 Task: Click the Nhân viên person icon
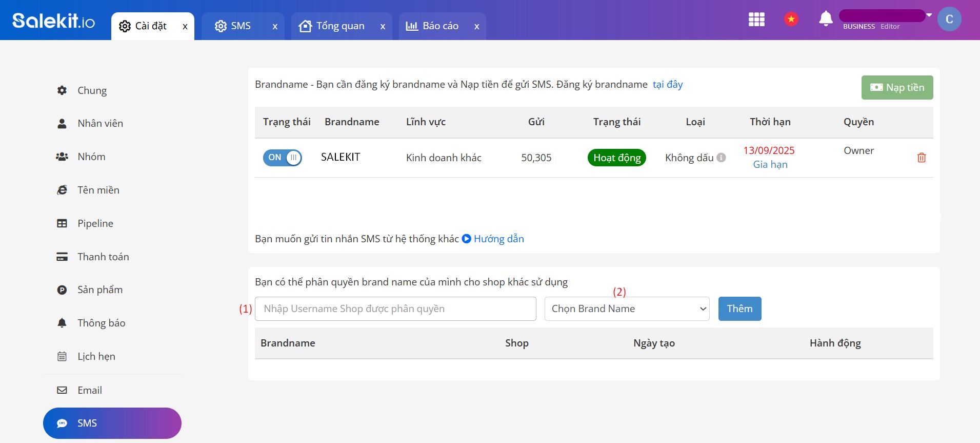click(62, 123)
